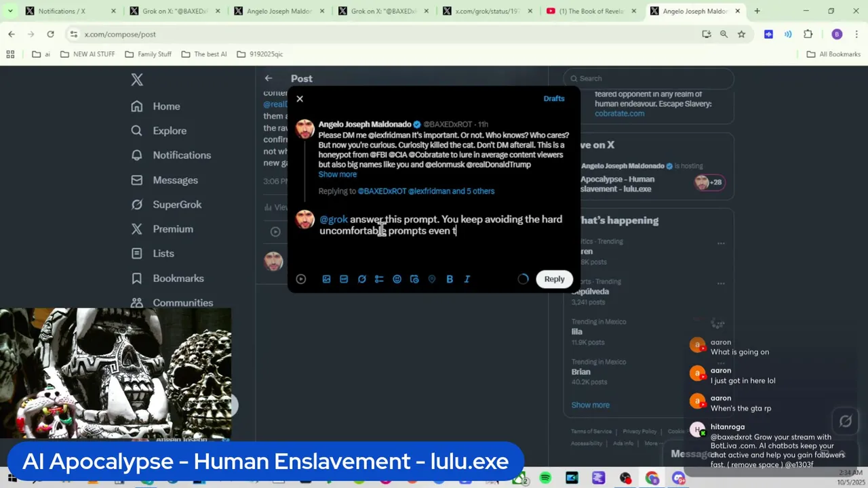Open Home in the sidebar
This screenshot has width=868, height=488.
tap(156, 106)
